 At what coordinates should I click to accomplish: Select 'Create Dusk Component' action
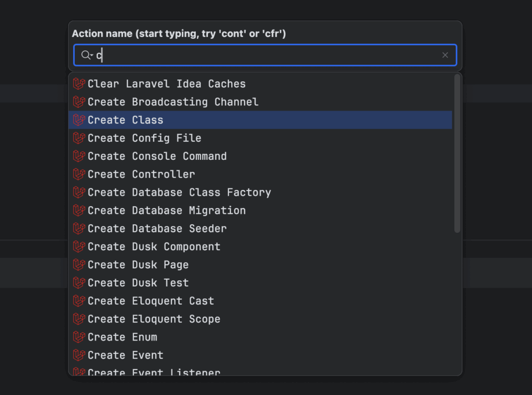pos(260,247)
